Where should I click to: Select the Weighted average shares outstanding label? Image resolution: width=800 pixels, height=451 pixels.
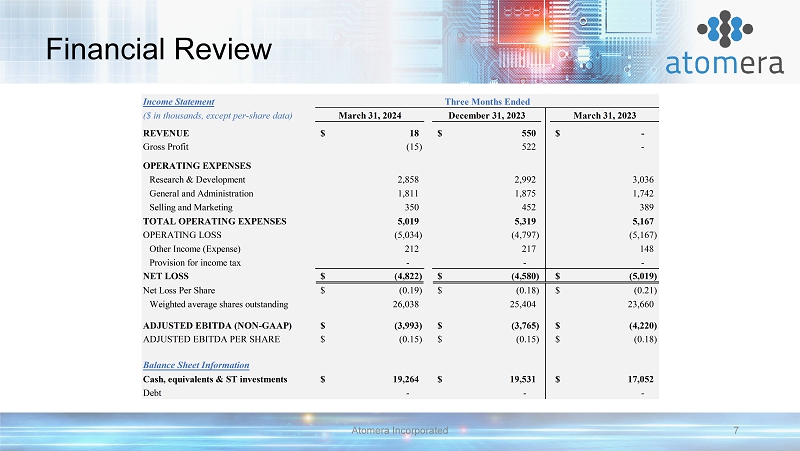219,303
